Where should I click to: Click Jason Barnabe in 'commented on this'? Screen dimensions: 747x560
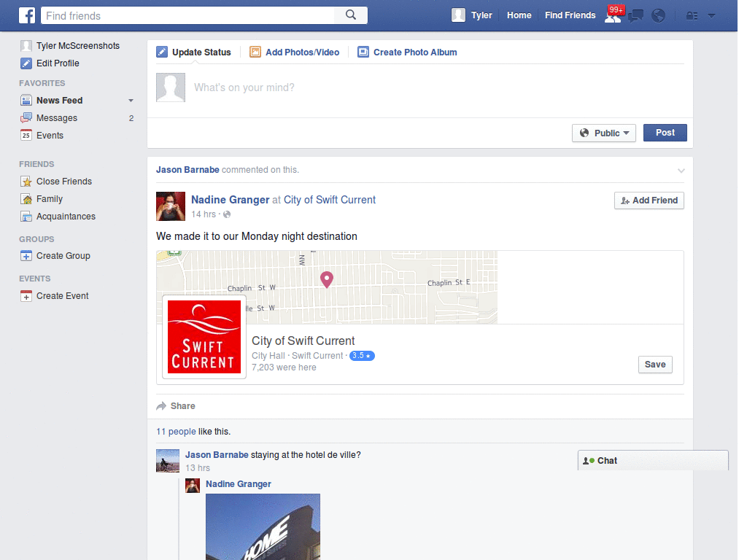pyautogui.click(x=187, y=169)
